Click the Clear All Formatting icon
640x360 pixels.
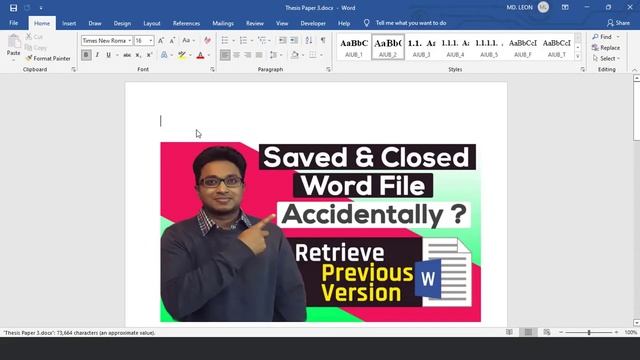coord(207,40)
